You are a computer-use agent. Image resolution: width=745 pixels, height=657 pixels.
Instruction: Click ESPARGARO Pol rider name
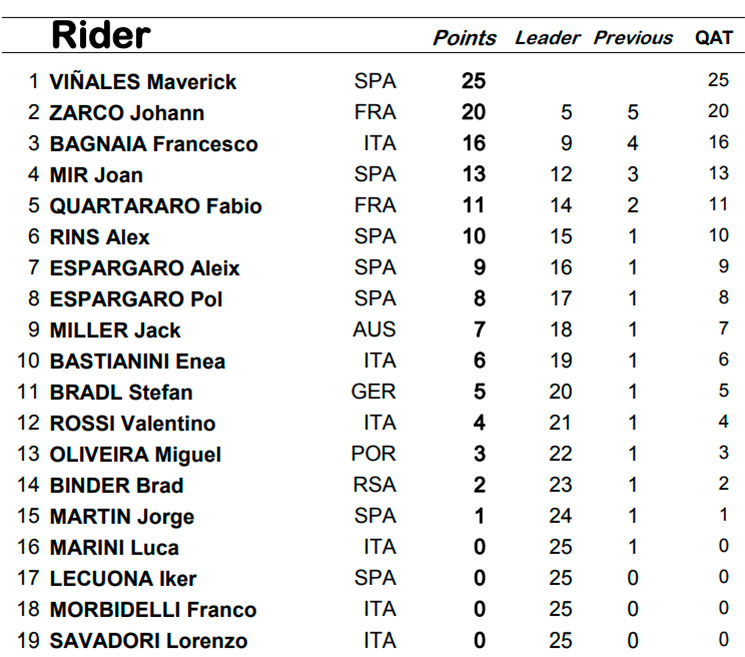tap(136, 299)
